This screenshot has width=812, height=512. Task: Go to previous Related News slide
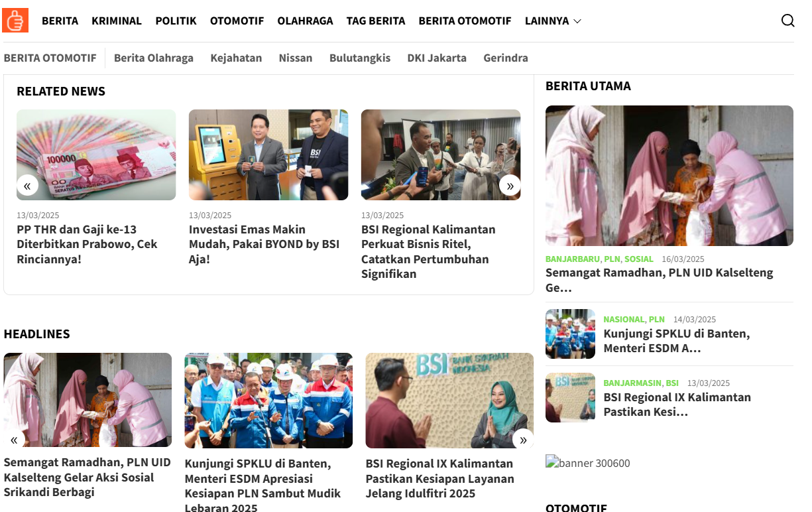[x=27, y=186]
